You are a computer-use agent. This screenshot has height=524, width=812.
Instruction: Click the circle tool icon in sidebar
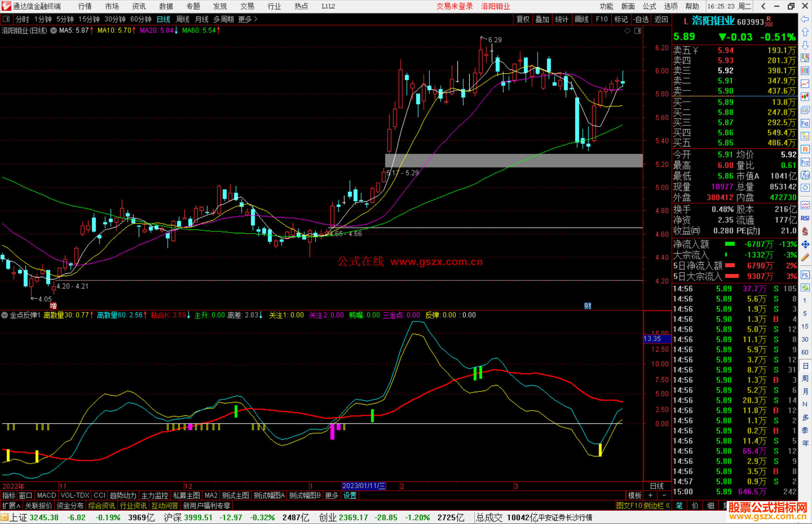tap(805, 188)
